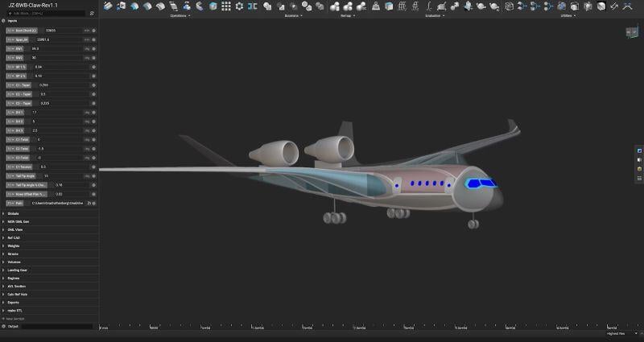Click the blue cube icon in Evaluation group
Image resolution: width=644 pixels, height=342 pixels.
point(389,6)
